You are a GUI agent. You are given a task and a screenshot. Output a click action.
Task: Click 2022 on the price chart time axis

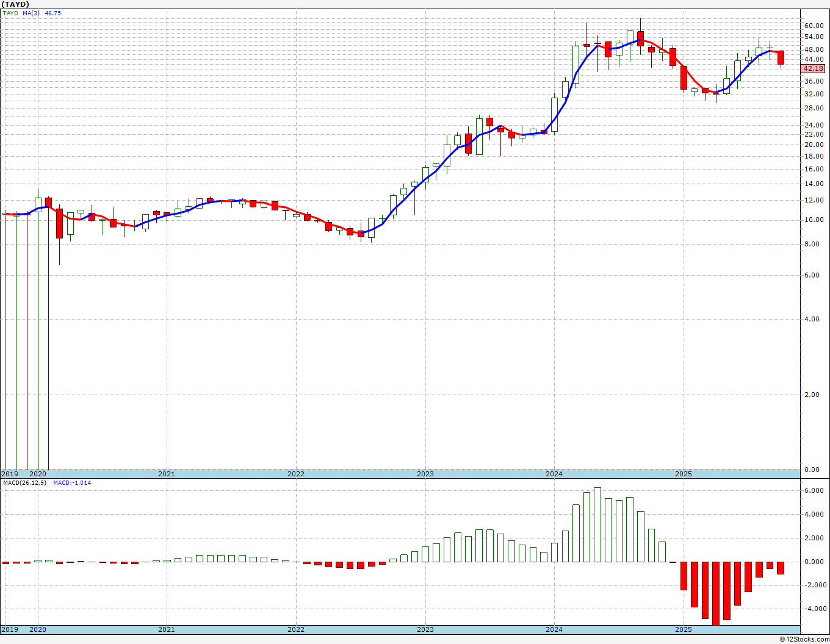296,474
